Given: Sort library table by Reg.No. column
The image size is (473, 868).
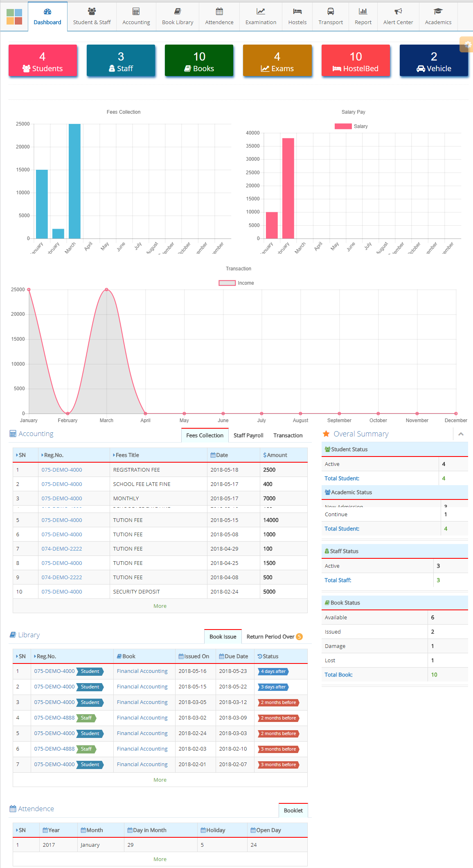Looking at the screenshot, I should (x=46, y=656).
